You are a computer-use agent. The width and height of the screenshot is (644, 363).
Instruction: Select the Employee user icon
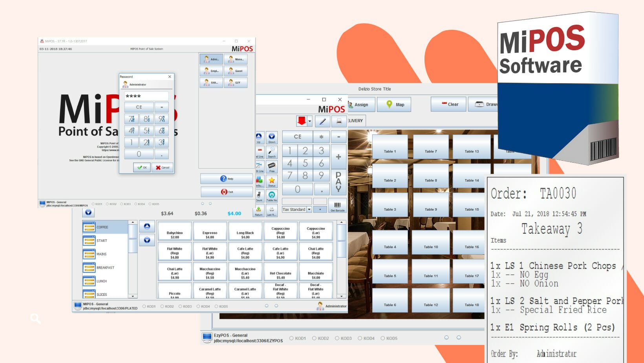pyautogui.click(x=211, y=71)
